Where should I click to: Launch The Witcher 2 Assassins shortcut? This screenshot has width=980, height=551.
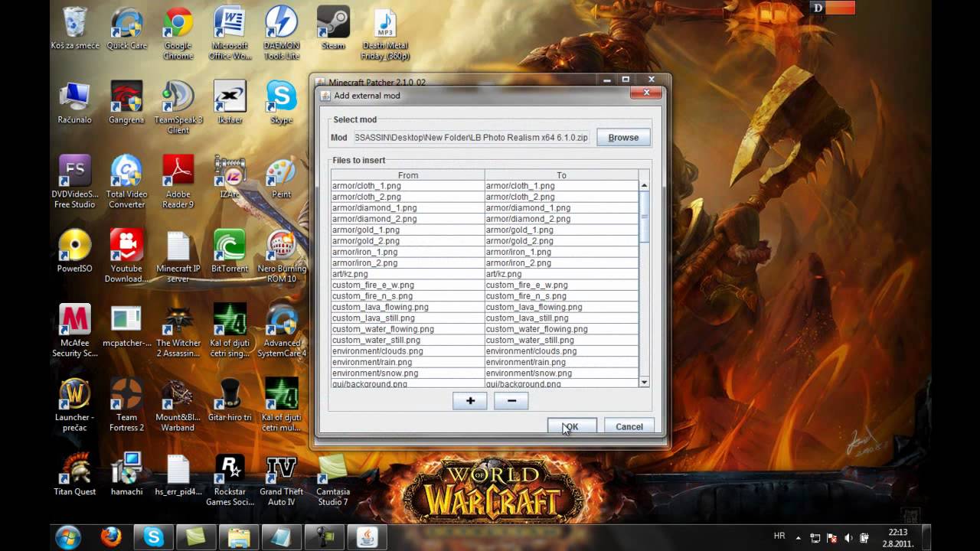click(x=178, y=330)
